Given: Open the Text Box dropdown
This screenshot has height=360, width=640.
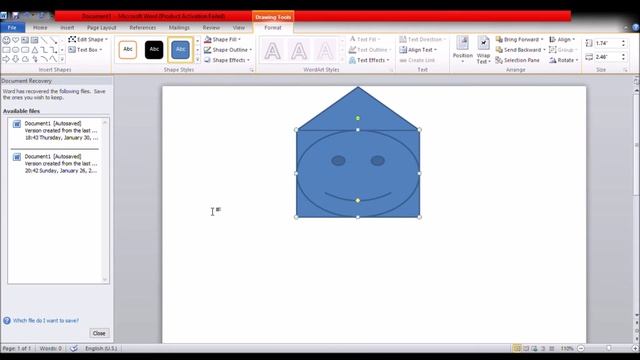Looking at the screenshot, I should [x=85, y=50].
